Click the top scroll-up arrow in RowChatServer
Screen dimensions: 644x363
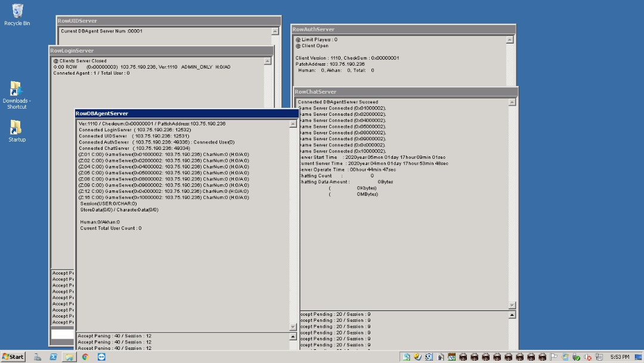pos(512,102)
